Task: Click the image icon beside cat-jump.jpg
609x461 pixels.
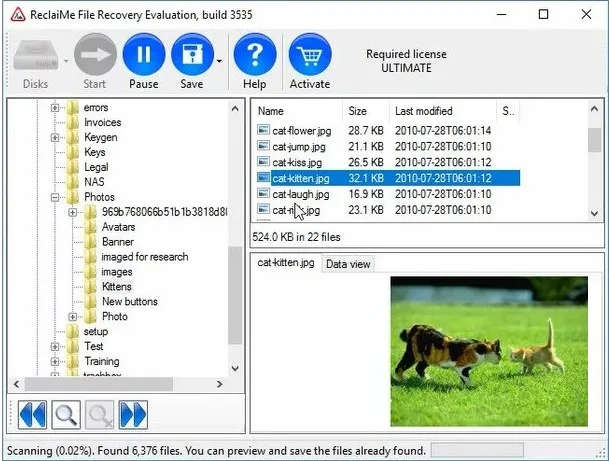Action: click(x=263, y=146)
